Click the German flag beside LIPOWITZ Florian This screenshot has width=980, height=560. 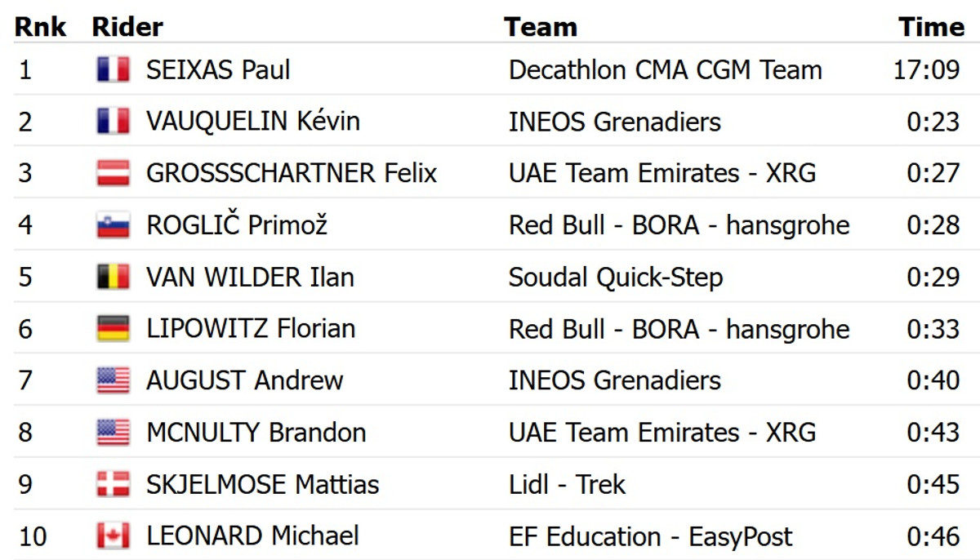(x=113, y=328)
